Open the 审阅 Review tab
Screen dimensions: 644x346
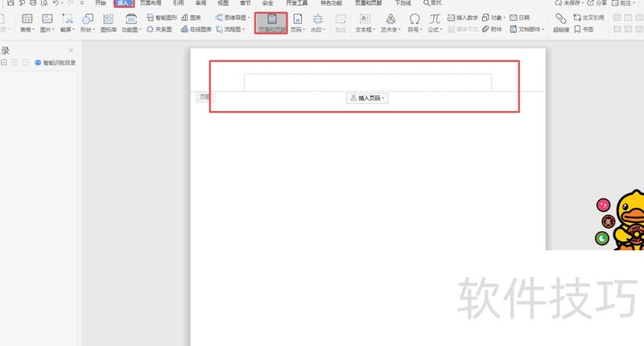click(200, 3)
